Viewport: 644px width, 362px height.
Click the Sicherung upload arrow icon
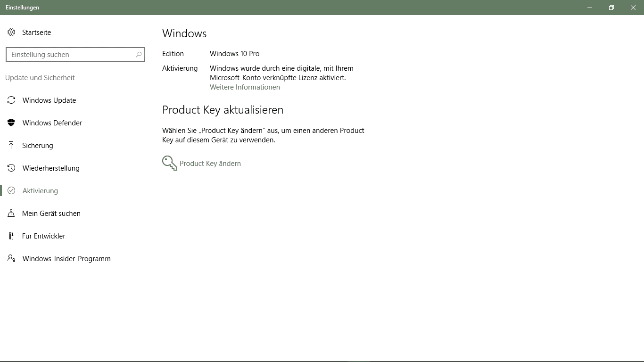point(11,146)
